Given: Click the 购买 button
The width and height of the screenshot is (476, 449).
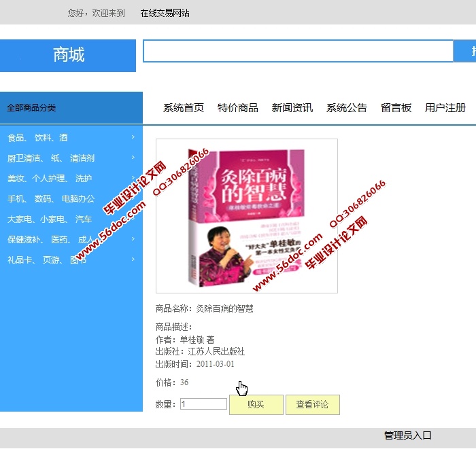Looking at the screenshot, I should click(256, 405).
